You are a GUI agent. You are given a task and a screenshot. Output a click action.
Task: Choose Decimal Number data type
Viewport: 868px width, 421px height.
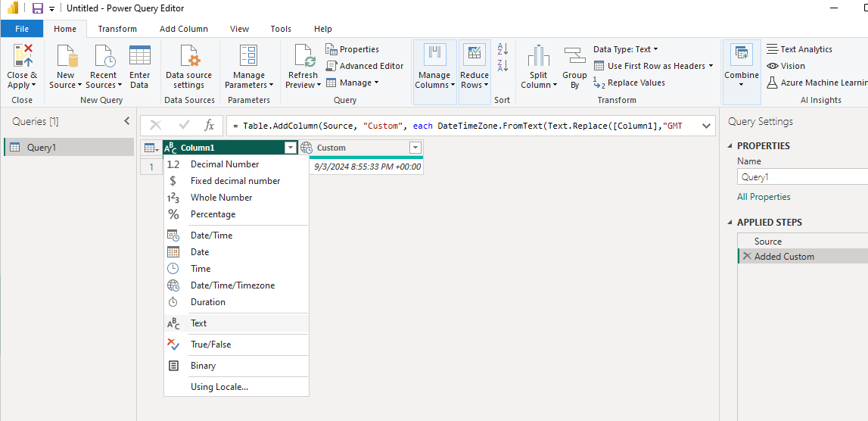(x=236, y=164)
